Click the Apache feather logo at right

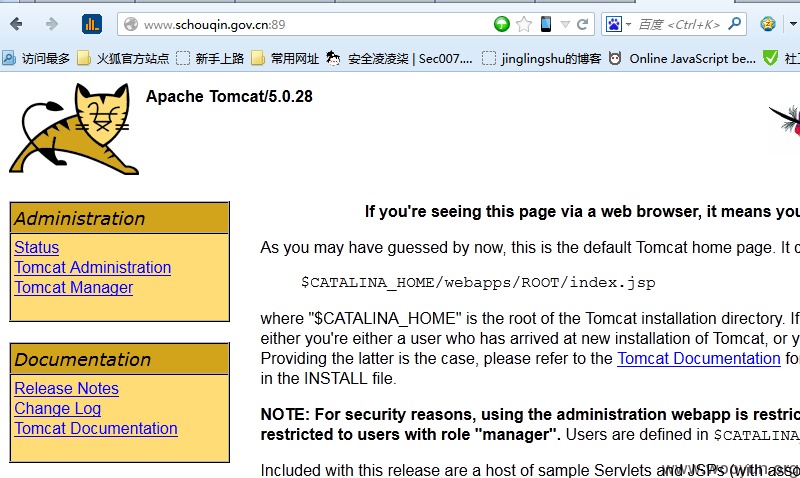(785, 120)
